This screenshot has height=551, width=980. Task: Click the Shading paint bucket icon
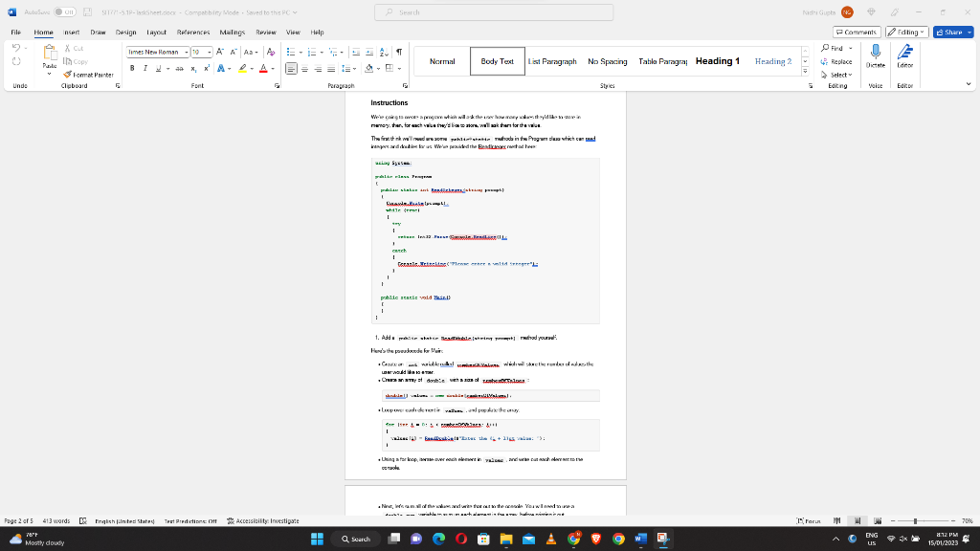368,68
